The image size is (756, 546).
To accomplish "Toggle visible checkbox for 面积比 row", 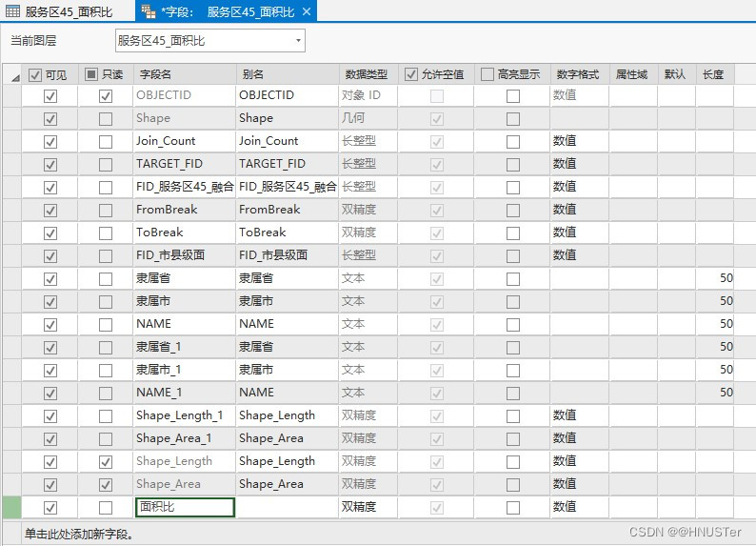I will (x=50, y=508).
